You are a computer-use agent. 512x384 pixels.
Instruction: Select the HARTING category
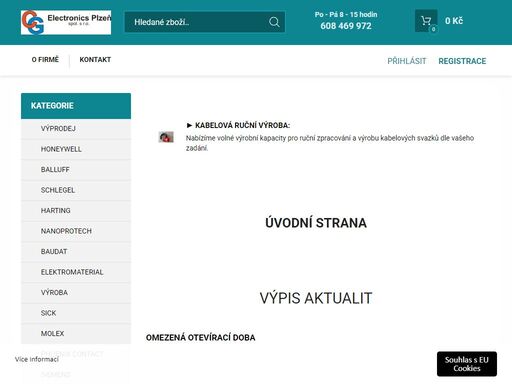pyautogui.click(x=76, y=211)
